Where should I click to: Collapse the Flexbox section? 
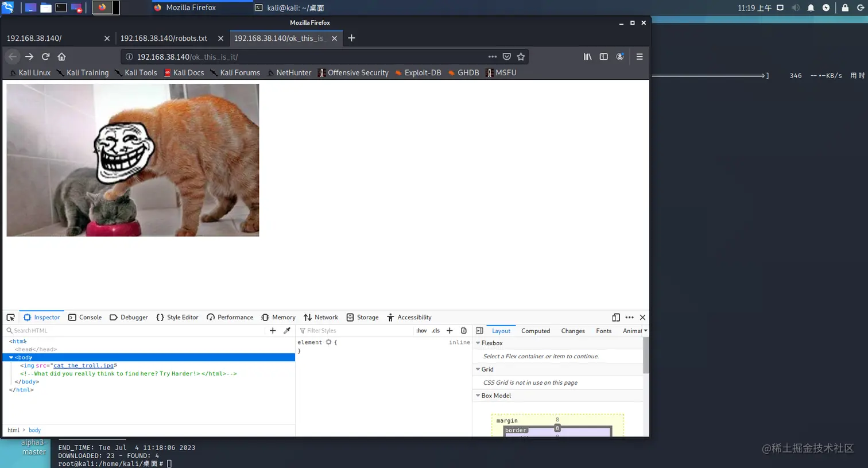click(478, 343)
